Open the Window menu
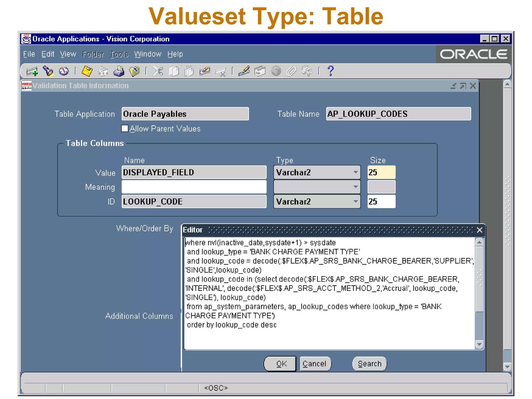The height and width of the screenshot is (399, 532). (x=148, y=54)
